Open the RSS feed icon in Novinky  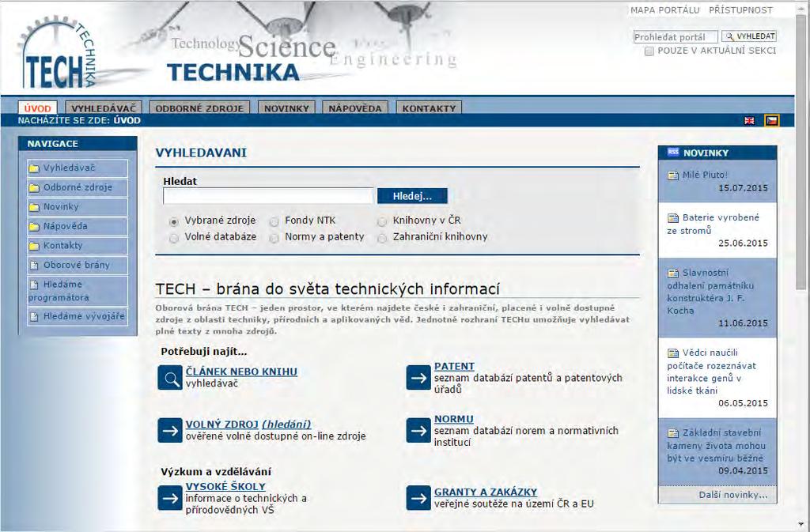(x=672, y=153)
